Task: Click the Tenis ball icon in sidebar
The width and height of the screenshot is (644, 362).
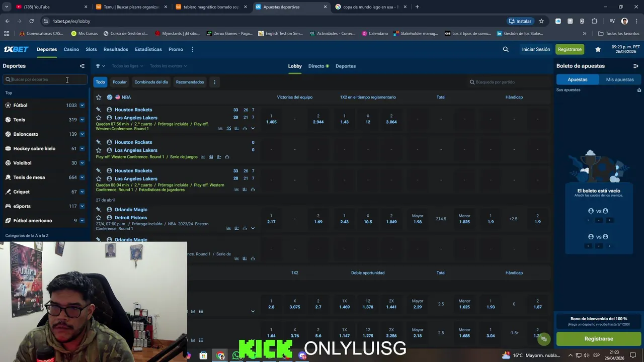Action: click(8, 120)
